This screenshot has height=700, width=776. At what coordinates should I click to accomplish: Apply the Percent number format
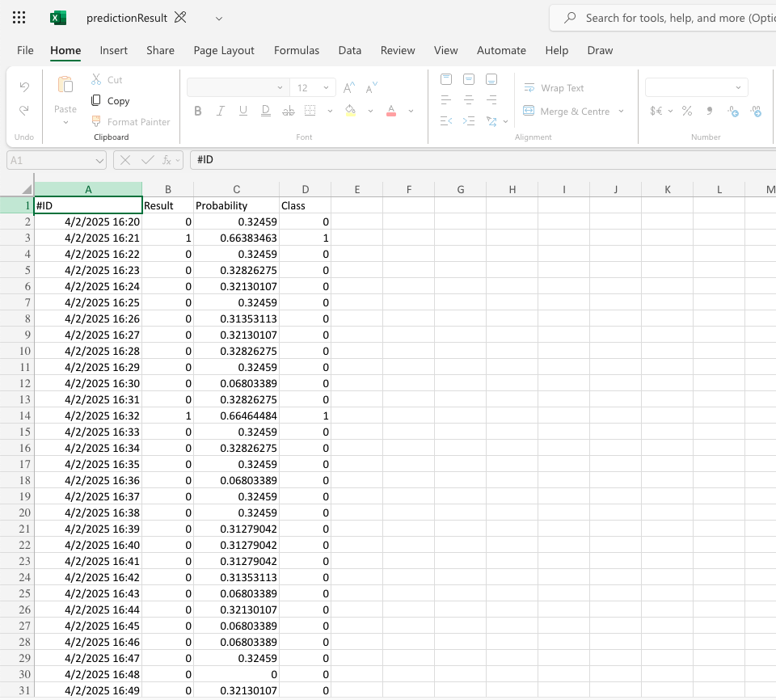point(686,111)
